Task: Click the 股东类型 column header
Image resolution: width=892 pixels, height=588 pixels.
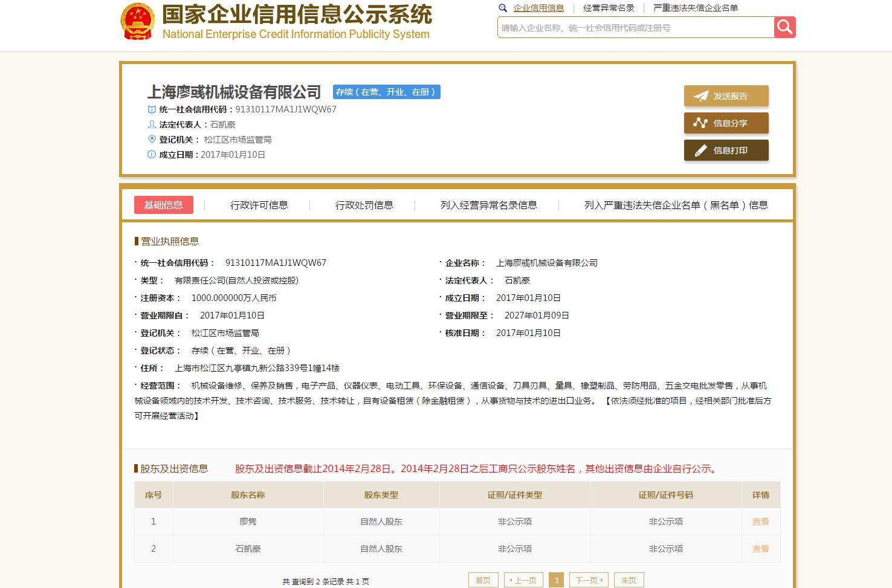Action: click(x=381, y=495)
